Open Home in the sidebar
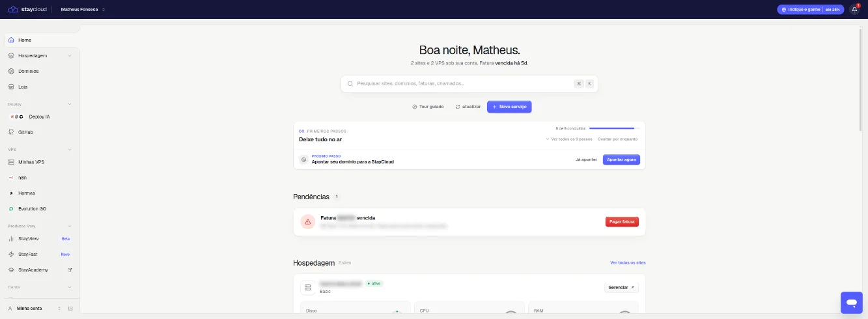 tap(40, 40)
